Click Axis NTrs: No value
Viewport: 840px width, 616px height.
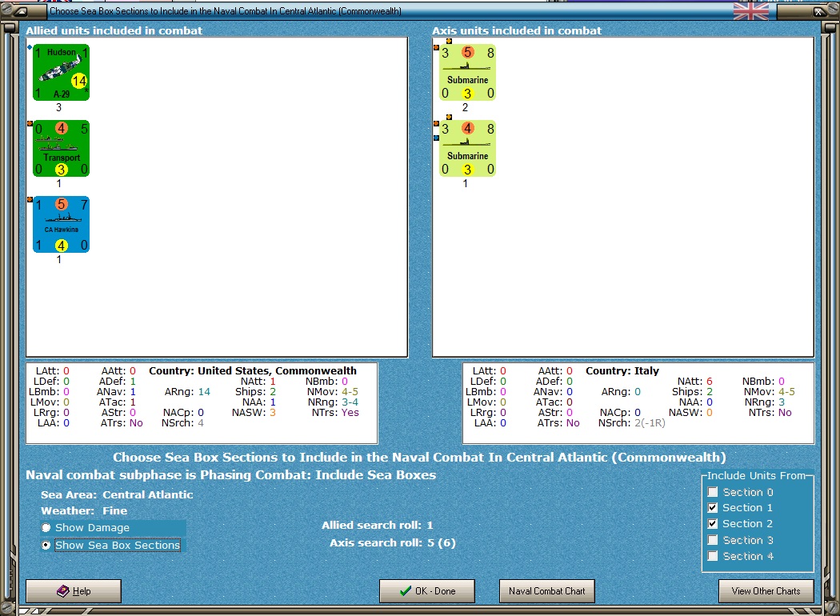[785, 413]
